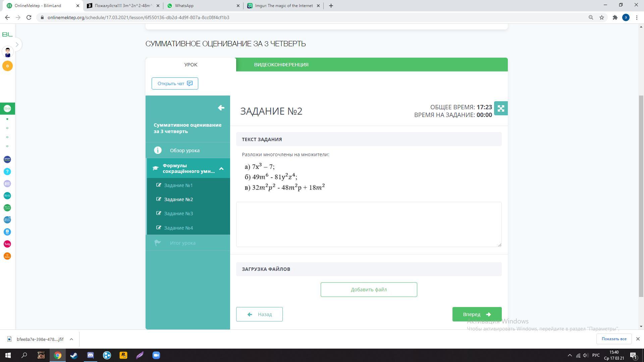Collapse the Формулы сокращённого умн... section

coord(221,169)
